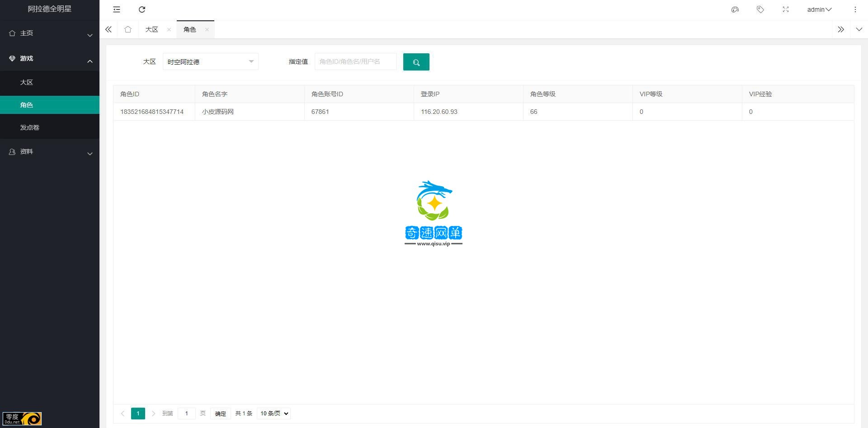Click the green search button

[x=416, y=62]
